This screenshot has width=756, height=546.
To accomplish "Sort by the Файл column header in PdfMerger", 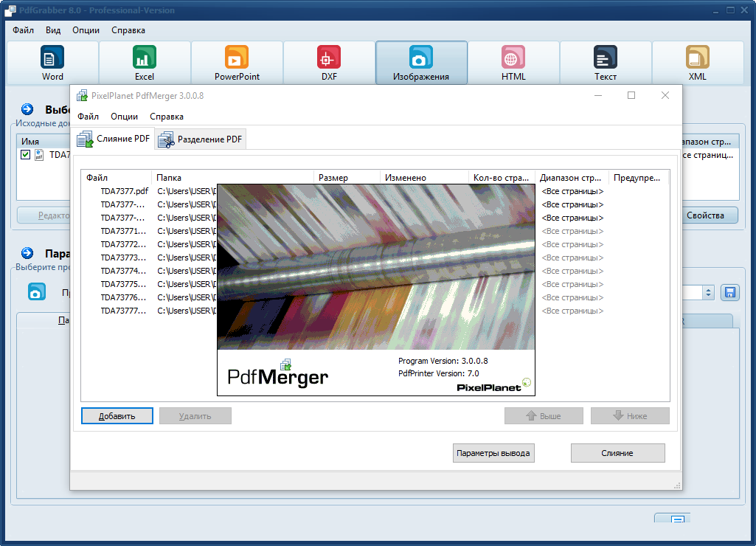I will point(117,178).
